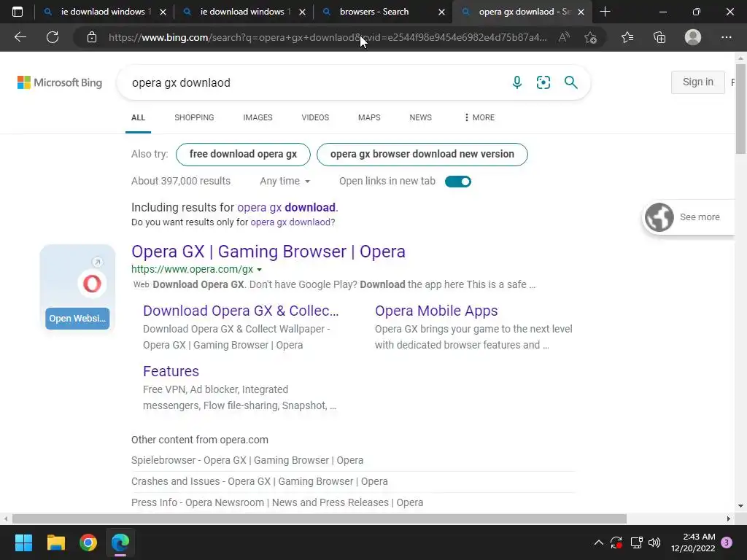Open Crashes and Issues link
747x560 pixels.
(x=260, y=481)
